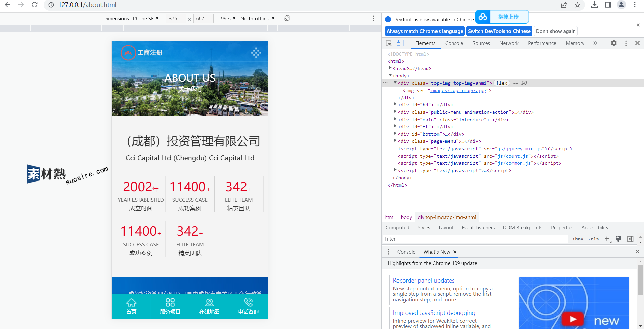Show more DevTools tabs chevron

point(595,43)
